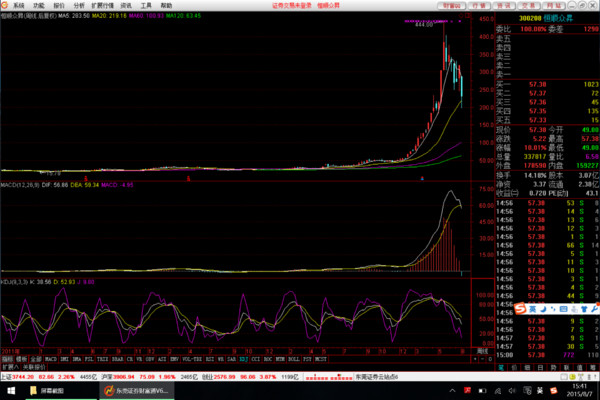This screenshot has height=400, width=600.
Task: Switch to the DMI indicator
Action: (x=64, y=359)
